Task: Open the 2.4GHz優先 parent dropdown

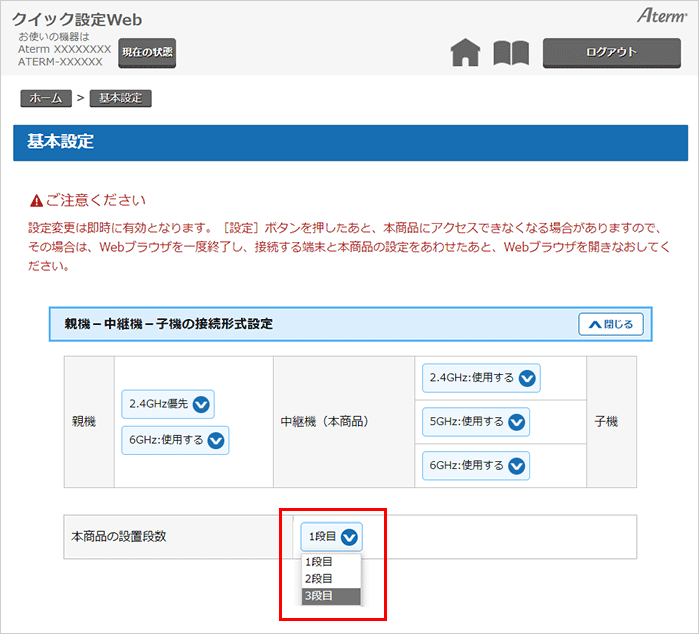Action: tap(168, 404)
